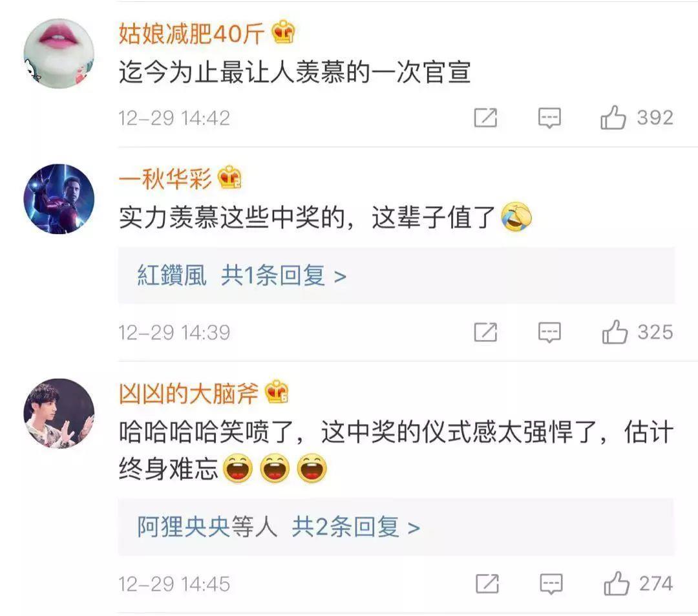This screenshot has width=698, height=616.
Task: Click the crown badge beside 凶凶的大脑斧
Action: coord(277,392)
